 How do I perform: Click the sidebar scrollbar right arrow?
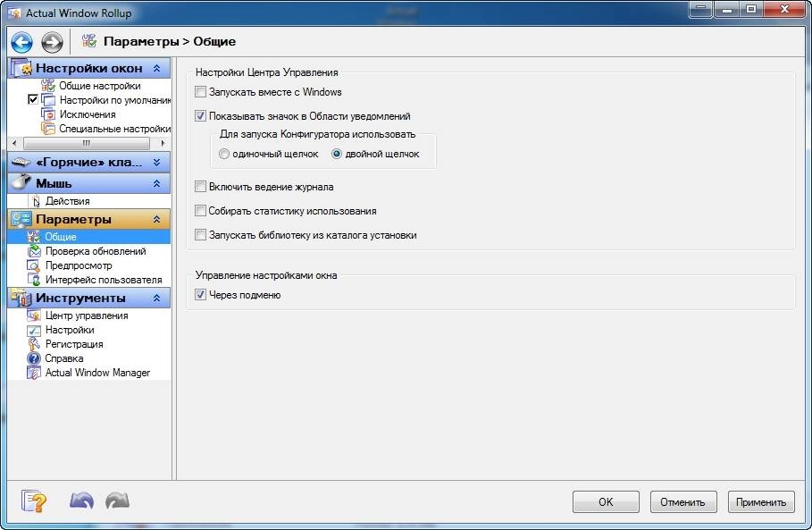point(163,143)
